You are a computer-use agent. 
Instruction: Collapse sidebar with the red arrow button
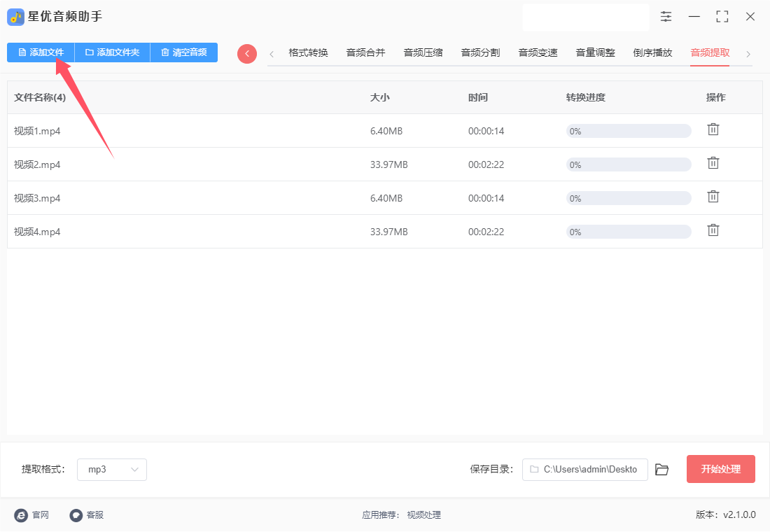(x=247, y=53)
